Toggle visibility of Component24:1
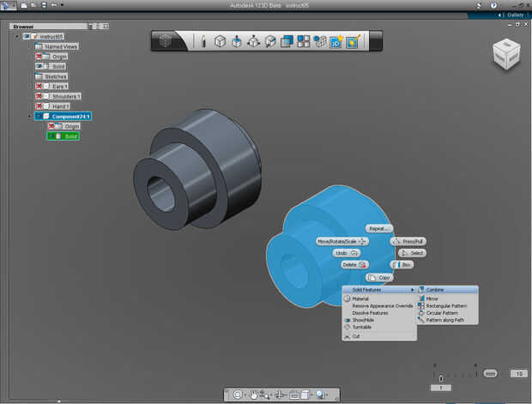The width and height of the screenshot is (532, 404). 39,117
